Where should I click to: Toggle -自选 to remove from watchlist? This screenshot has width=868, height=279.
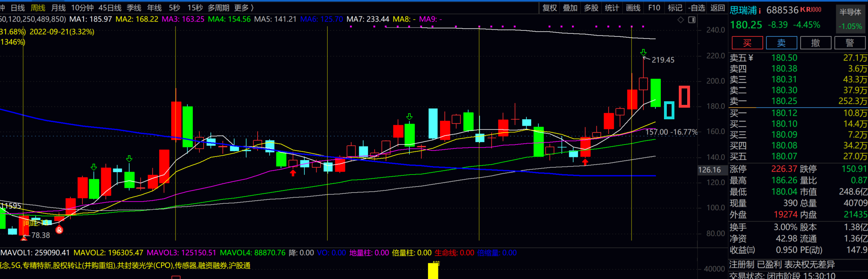(696, 8)
